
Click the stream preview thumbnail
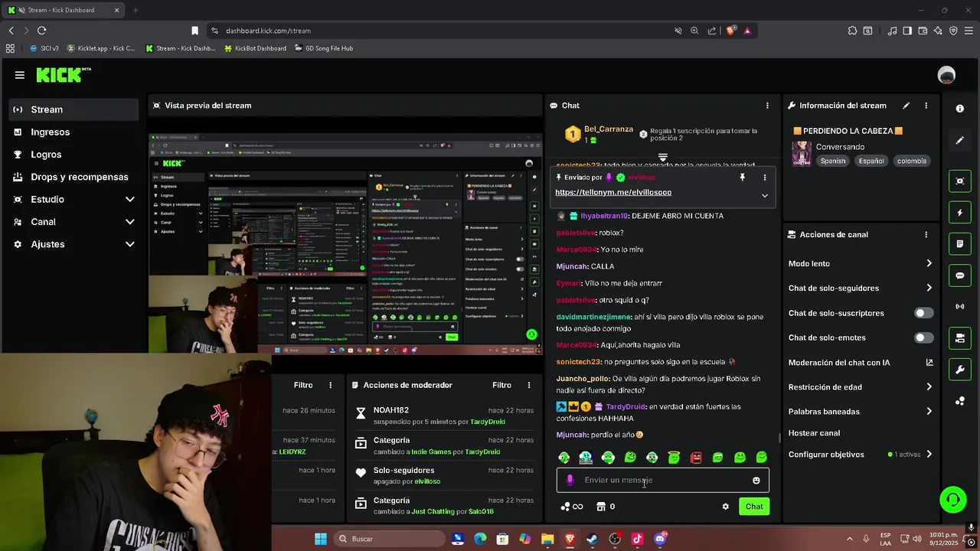click(345, 245)
